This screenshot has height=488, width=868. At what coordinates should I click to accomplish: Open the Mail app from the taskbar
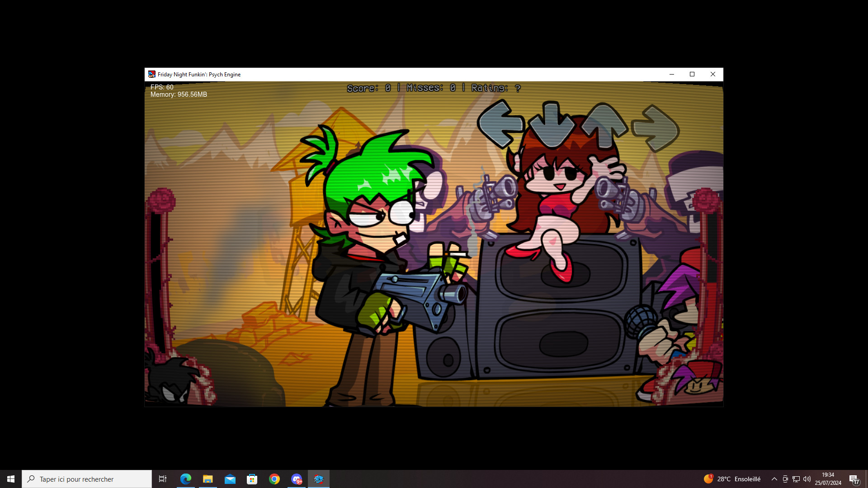[230, 479]
